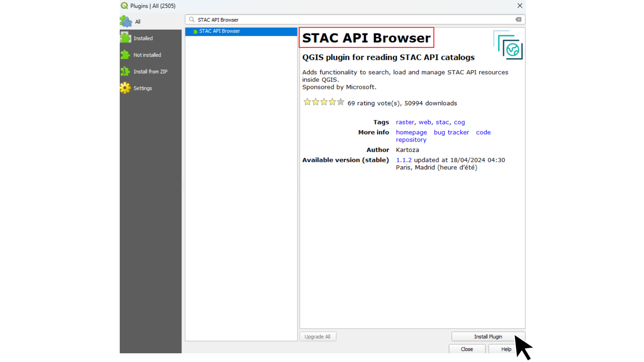Click the Not installed puzzle icon
Screen dimensions: 644x362
[125, 55]
